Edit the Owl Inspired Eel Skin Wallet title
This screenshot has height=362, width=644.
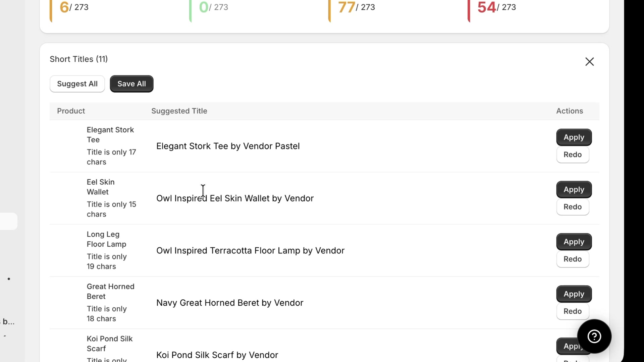235,198
